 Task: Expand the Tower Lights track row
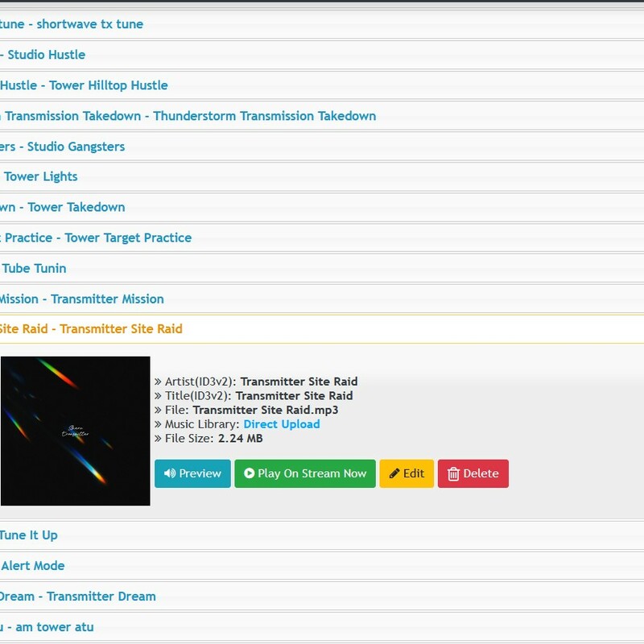click(322, 176)
